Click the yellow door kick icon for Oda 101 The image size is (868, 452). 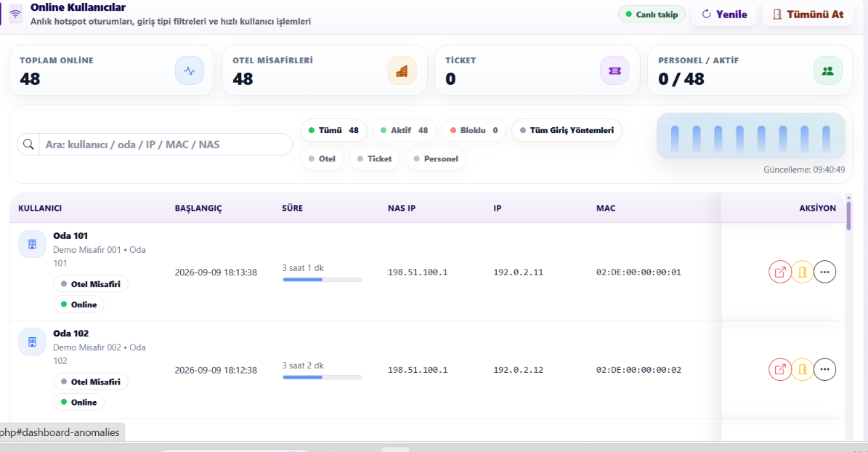click(x=802, y=272)
